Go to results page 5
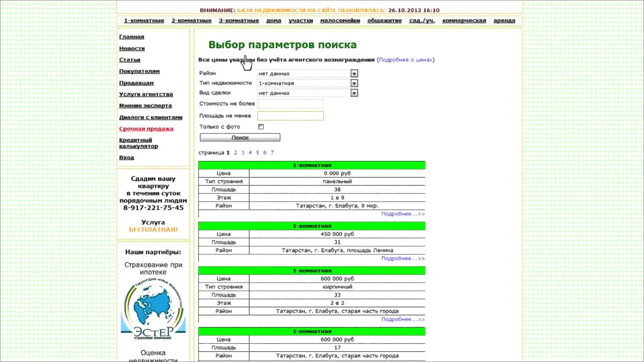Screen dimensions: 644x362 pyautogui.click(x=257, y=152)
